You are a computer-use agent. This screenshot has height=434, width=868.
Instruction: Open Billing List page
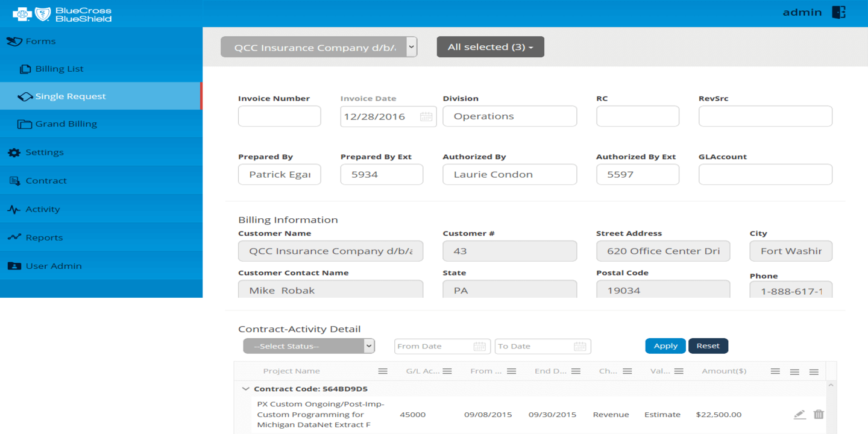point(59,69)
